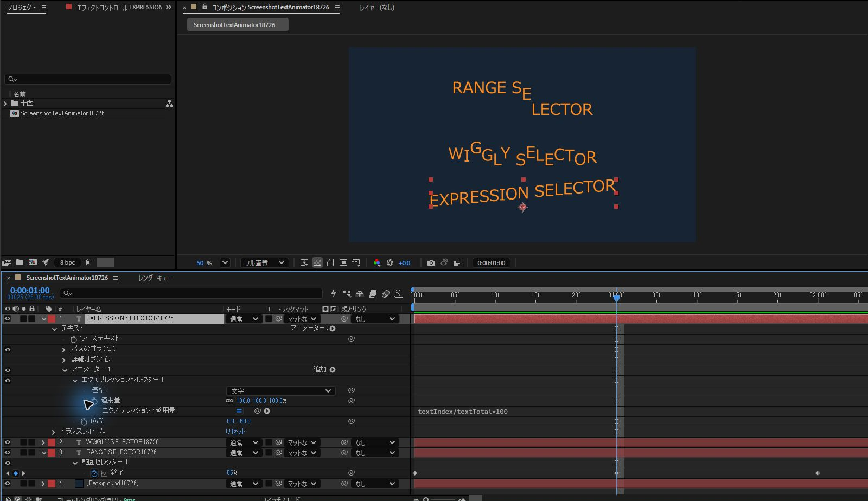Create a new folder in Project panel

[20, 262]
